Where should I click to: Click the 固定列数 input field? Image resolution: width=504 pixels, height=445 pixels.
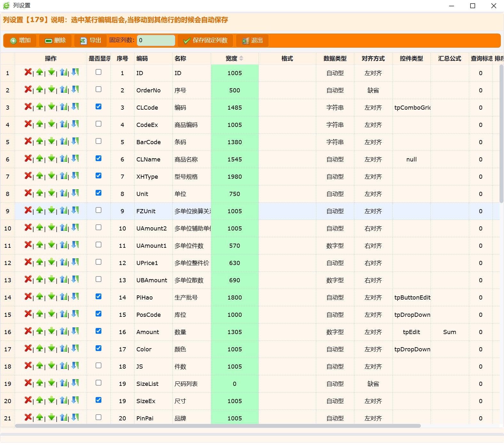156,41
